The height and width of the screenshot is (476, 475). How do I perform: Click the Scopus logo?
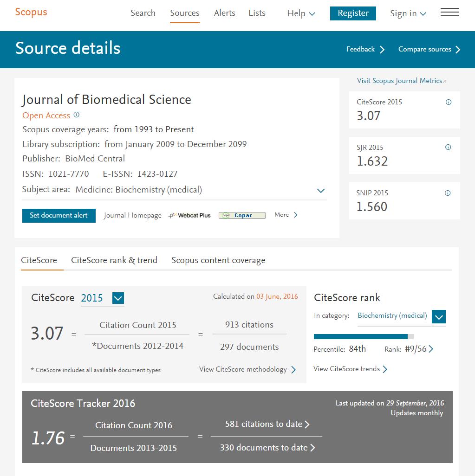click(31, 12)
